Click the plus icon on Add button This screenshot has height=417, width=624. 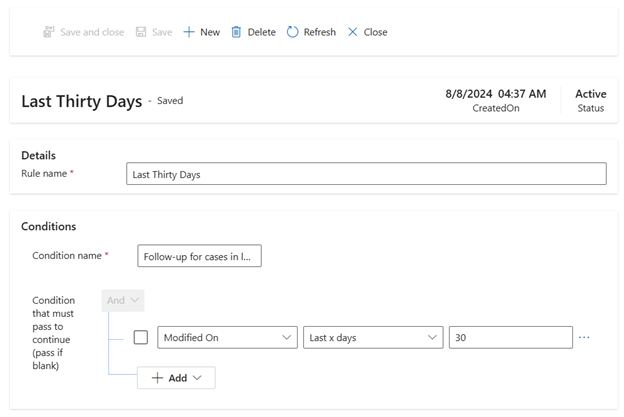pos(157,378)
